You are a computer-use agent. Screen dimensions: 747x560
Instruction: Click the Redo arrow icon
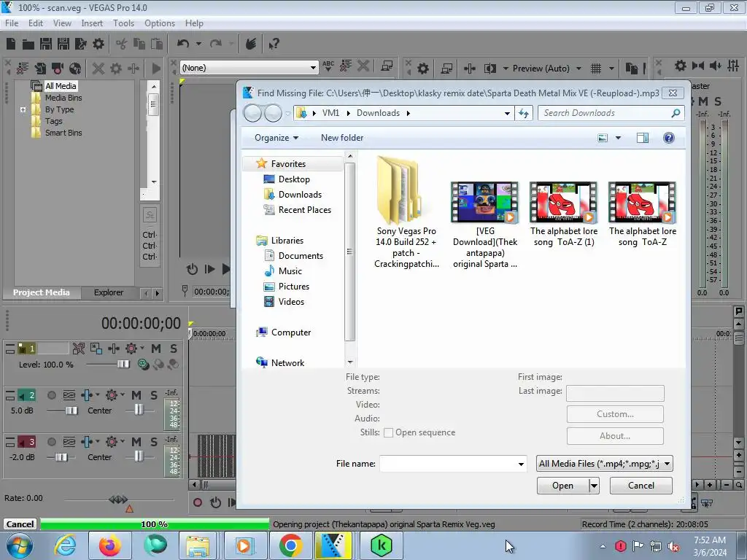tap(216, 44)
